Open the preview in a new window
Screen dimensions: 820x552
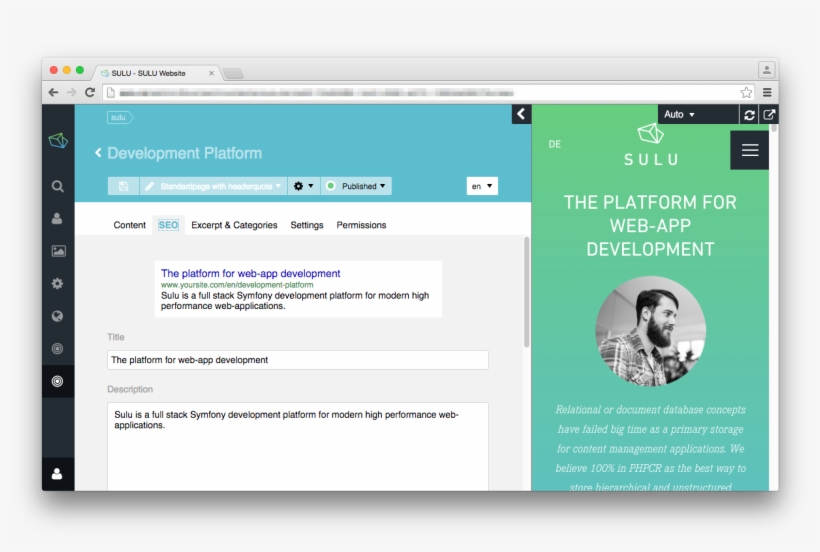(768, 115)
